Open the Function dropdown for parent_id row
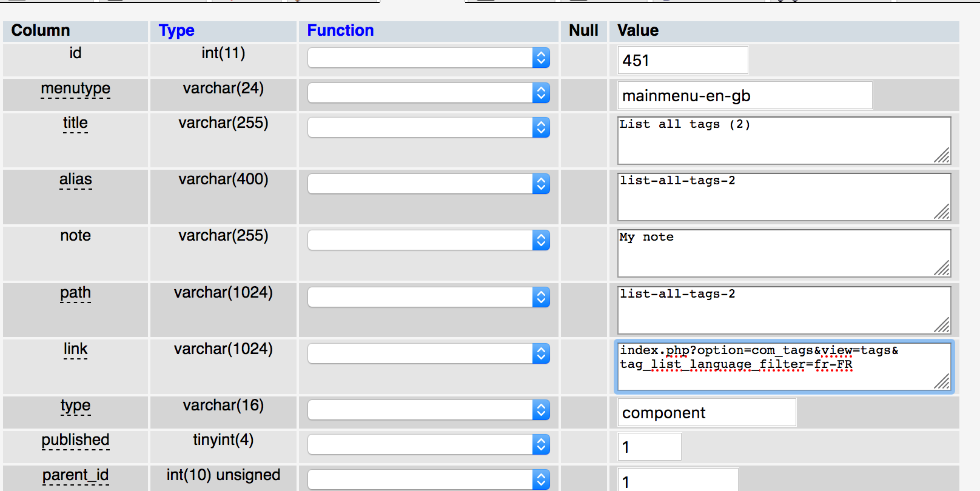The image size is (980, 491). 429,479
